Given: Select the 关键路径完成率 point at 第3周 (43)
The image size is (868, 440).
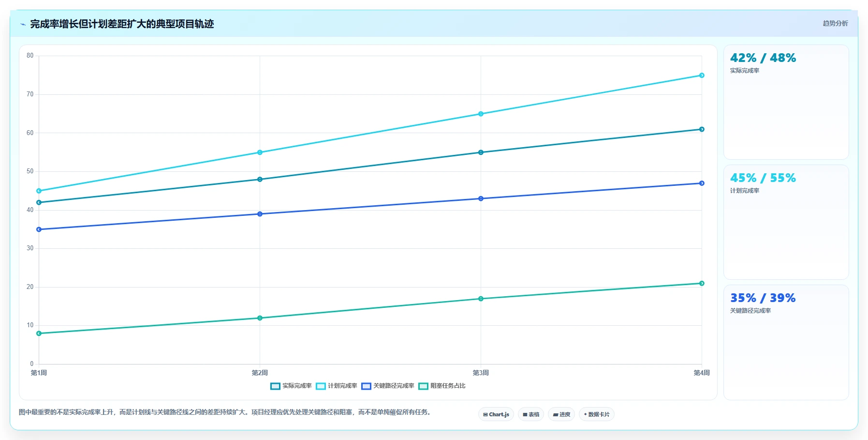Looking at the screenshot, I should (481, 198).
